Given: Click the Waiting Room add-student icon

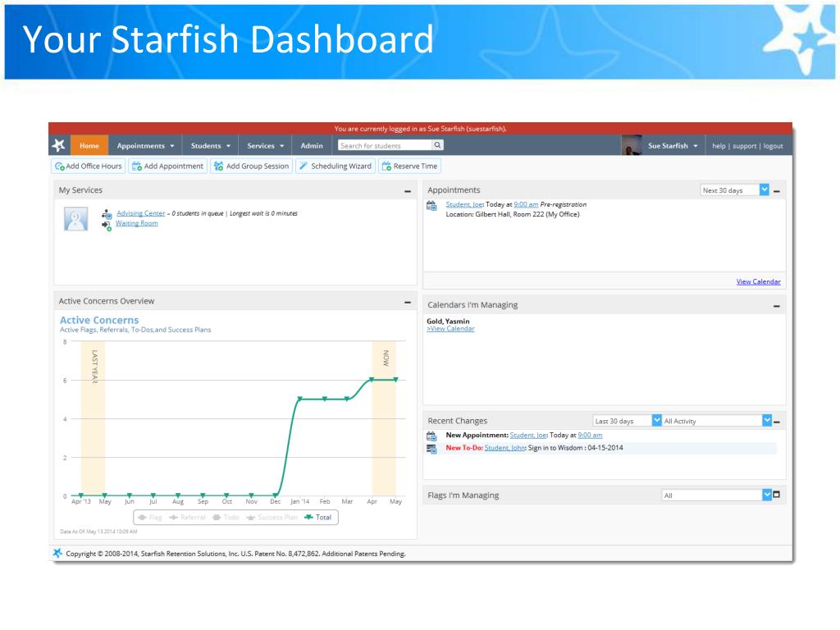Looking at the screenshot, I should point(107,226).
